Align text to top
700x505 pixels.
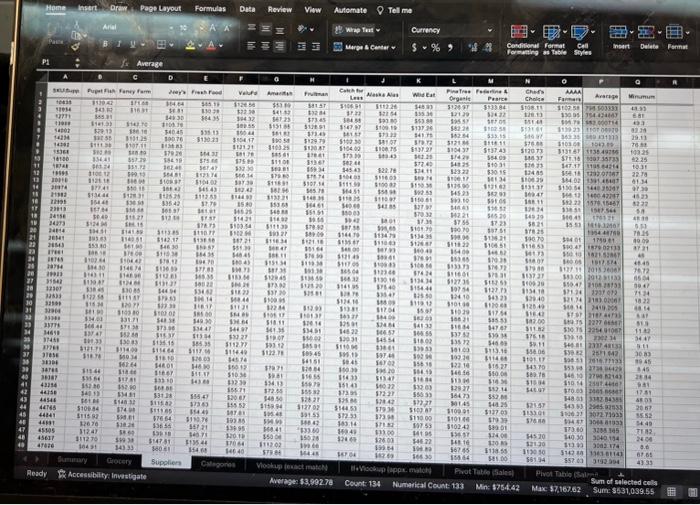pyautogui.click(x=252, y=28)
